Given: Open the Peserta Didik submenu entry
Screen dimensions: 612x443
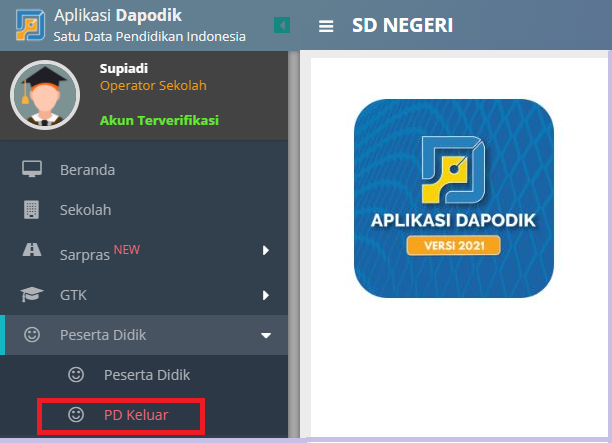Looking at the screenshot, I should coord(144,375).
